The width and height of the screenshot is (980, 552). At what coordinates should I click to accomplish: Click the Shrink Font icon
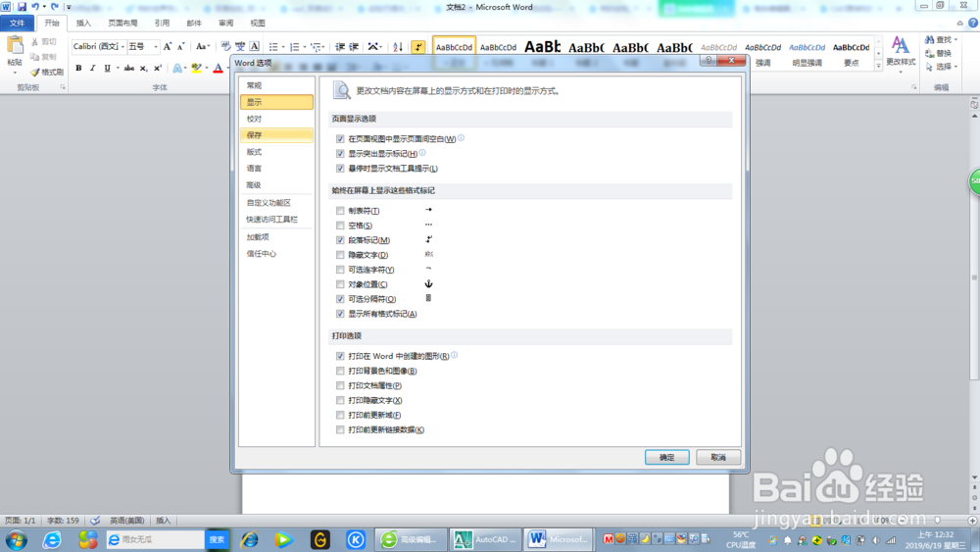pyautogui.click(x=180, y=47)
